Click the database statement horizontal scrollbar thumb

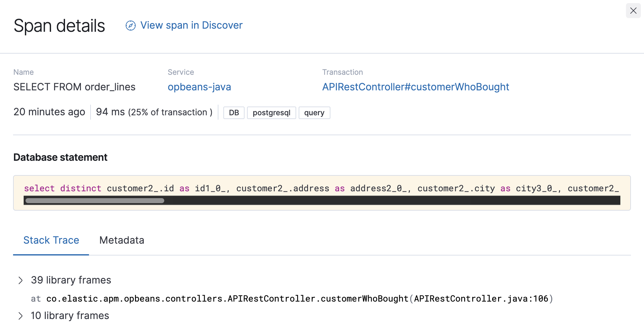tap(95, 201)
